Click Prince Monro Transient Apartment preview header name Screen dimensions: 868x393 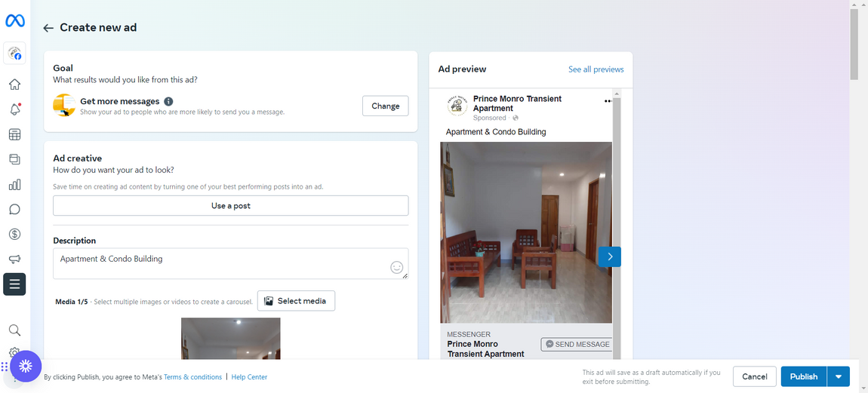coord(517,103)
